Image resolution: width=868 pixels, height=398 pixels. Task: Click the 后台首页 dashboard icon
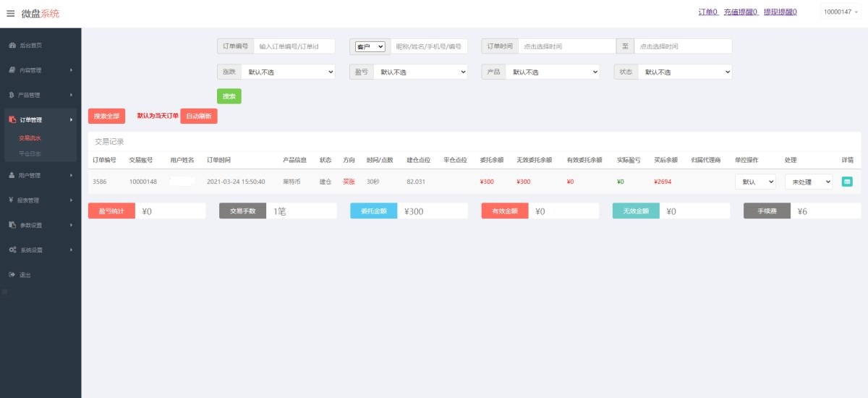[x=12, y=46]
